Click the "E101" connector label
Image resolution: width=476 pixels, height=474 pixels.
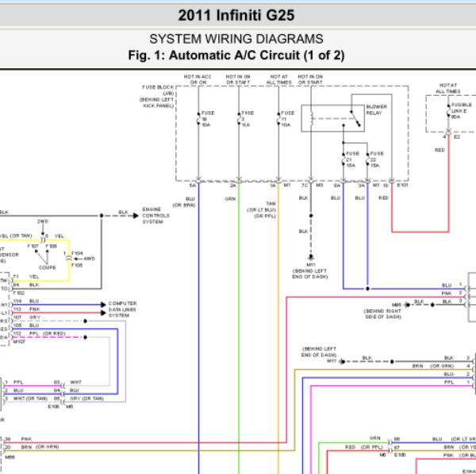(x=402, y=185)
